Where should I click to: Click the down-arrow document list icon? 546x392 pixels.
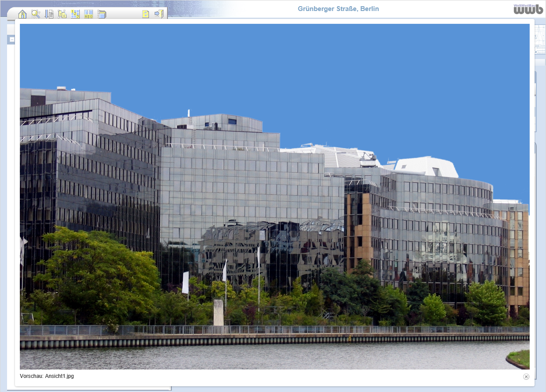point(49,14)
